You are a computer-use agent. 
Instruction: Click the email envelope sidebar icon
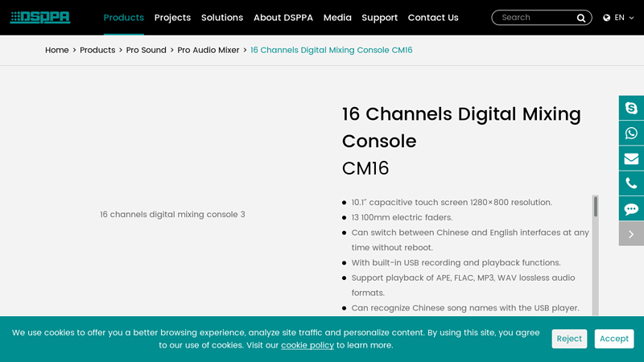coord(631,158)
